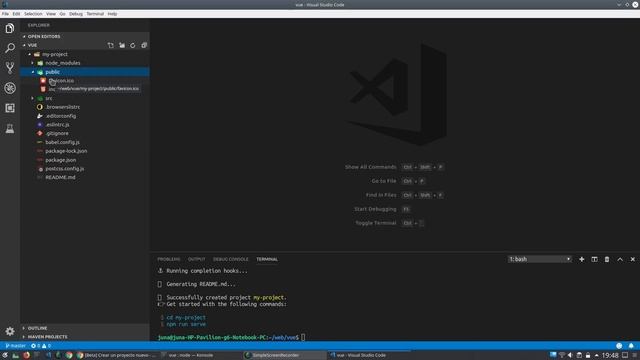Collapse the VUE workspace section
This screenshot has width=640, height=360.
31,45
